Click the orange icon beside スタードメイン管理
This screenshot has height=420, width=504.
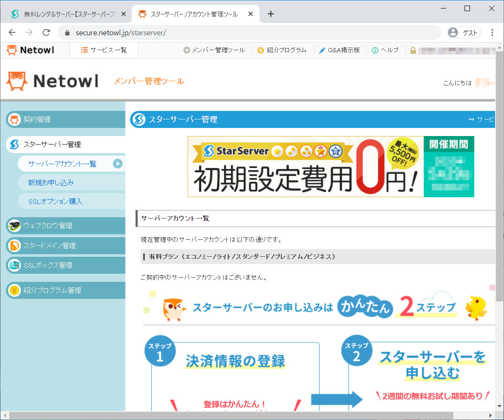pyautogui.click(x=14, y=246)
